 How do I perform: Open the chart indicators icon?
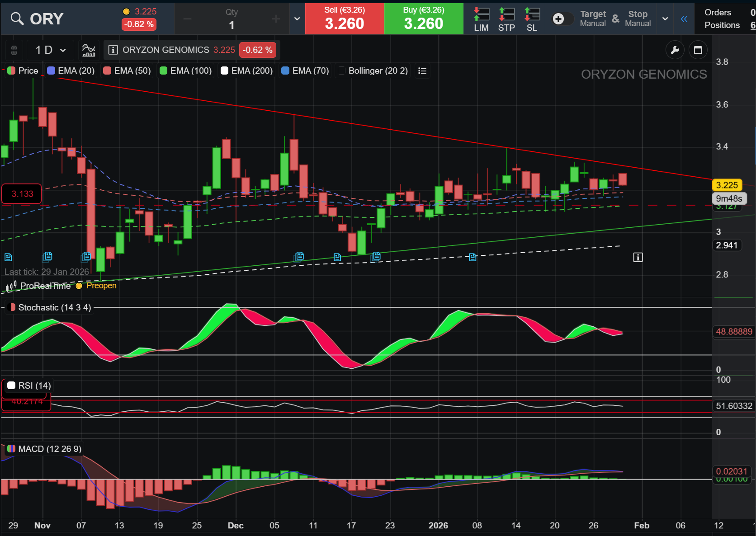click(89, 50)
